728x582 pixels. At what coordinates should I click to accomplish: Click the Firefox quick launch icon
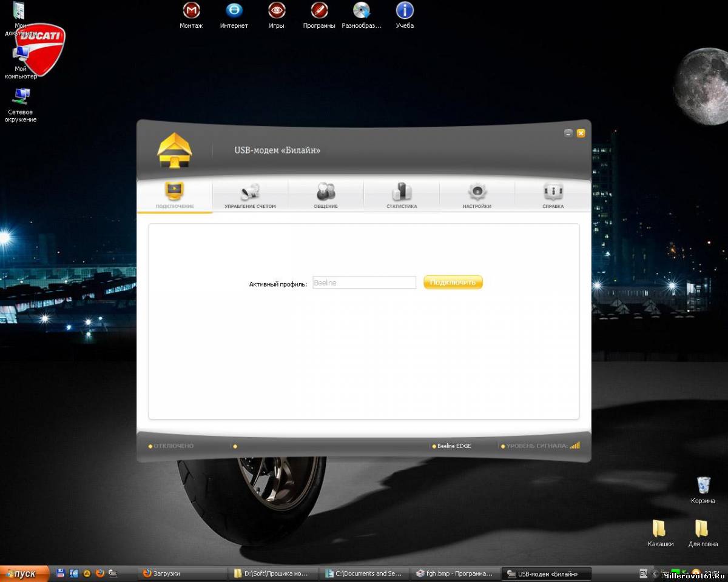coord(100,573)
